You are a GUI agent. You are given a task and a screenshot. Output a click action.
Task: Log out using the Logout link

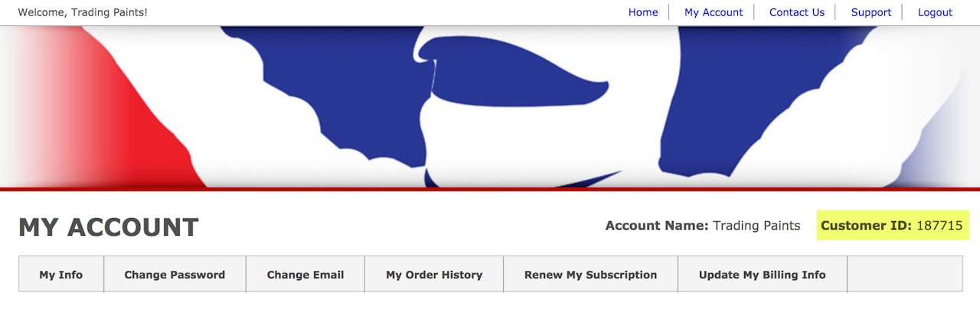935,12
